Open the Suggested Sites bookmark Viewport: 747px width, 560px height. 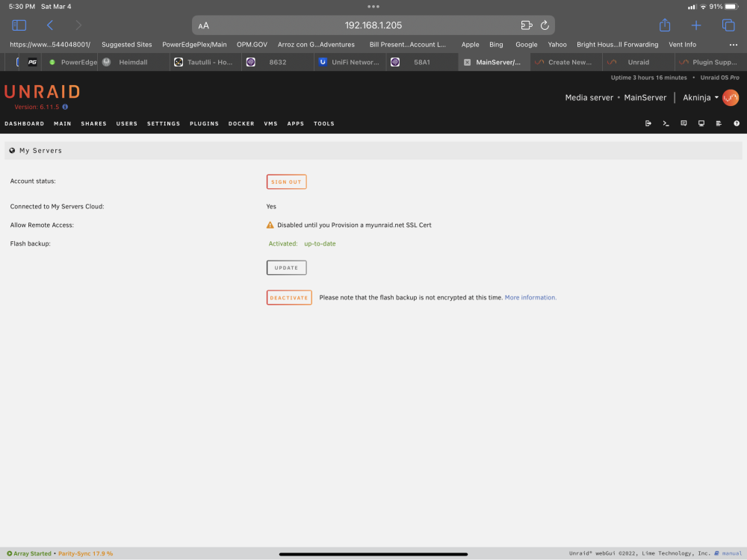127,45
